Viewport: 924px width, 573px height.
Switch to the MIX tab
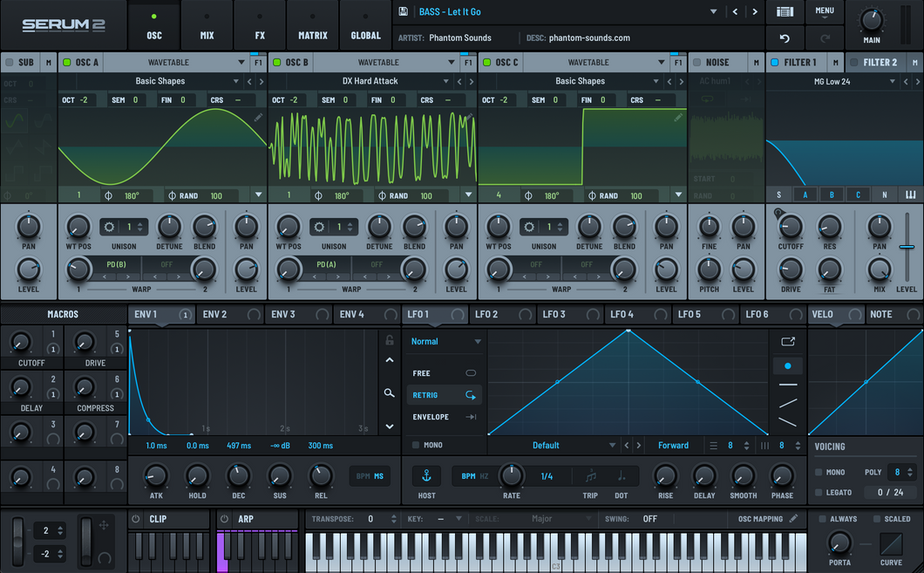click(207, 25)
